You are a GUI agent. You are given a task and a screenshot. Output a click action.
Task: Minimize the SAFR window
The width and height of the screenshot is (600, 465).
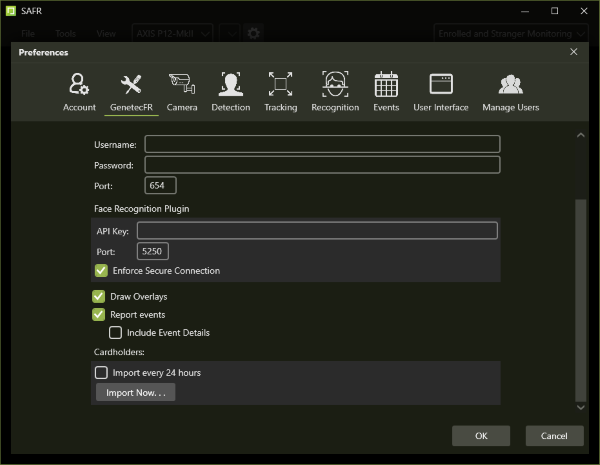pos(525,11)
